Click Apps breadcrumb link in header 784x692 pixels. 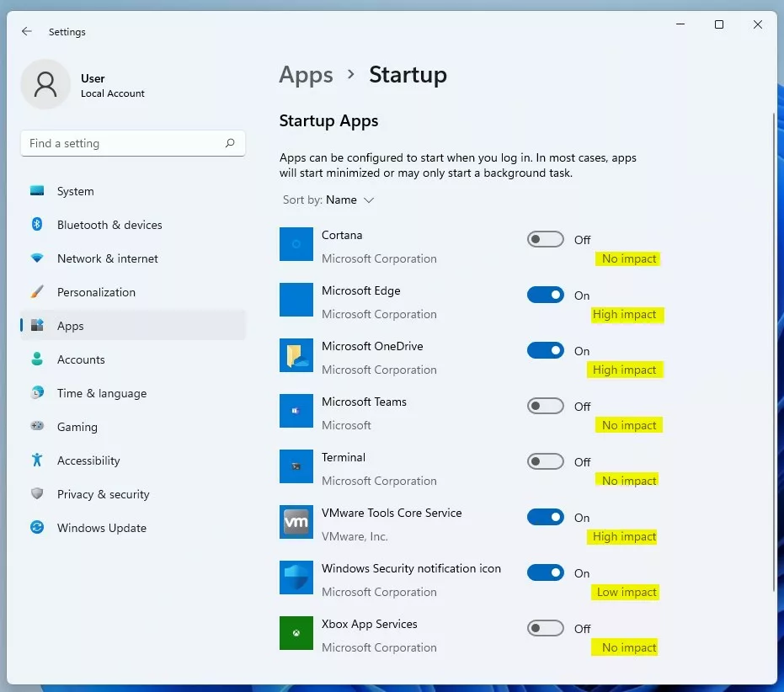coord(306,75)
